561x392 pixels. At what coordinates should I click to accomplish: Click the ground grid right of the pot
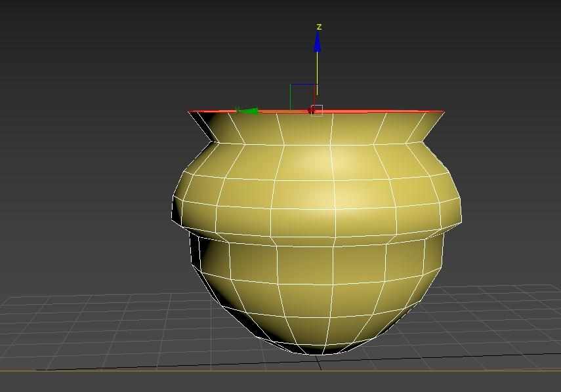(499, 315)
